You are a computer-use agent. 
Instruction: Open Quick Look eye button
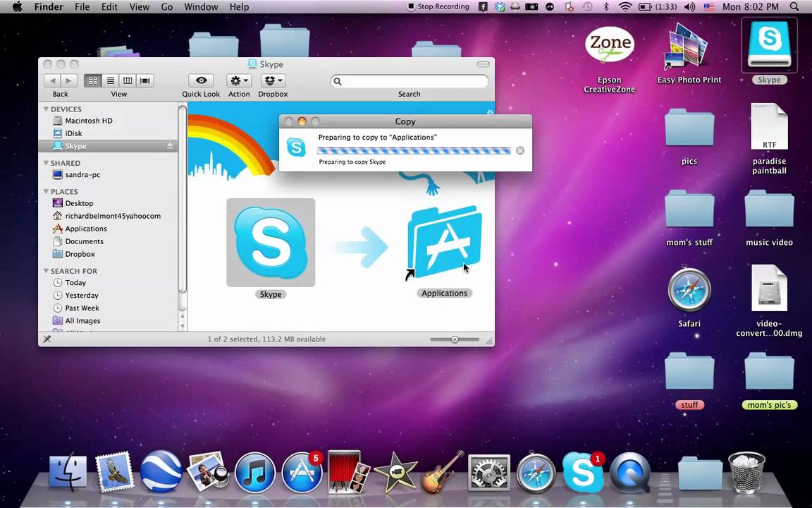(201, 80)
